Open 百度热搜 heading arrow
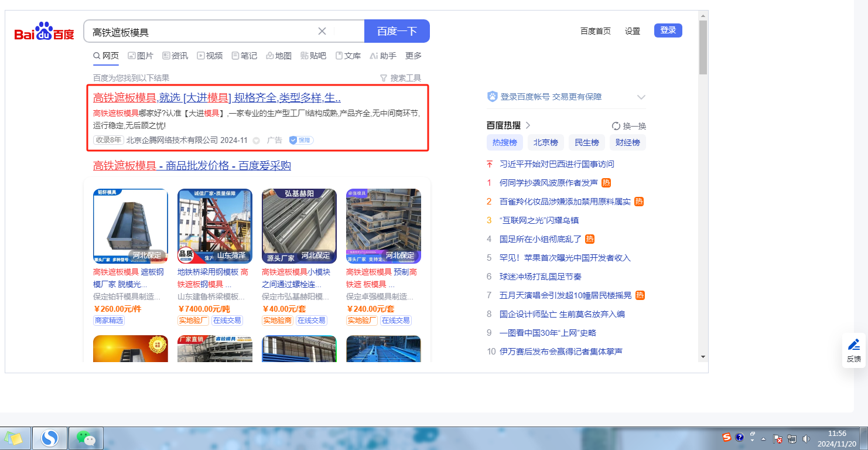 point(528,125)
